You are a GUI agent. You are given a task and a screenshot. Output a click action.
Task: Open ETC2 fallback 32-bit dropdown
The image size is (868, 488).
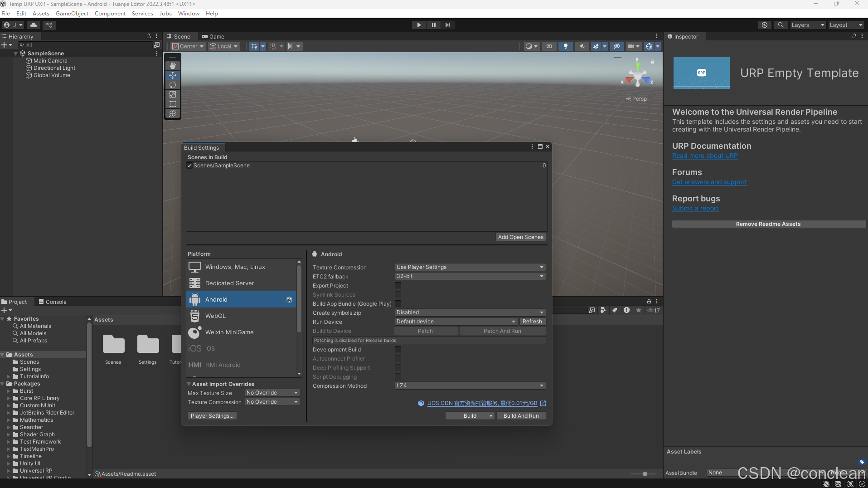coord(470,276)
